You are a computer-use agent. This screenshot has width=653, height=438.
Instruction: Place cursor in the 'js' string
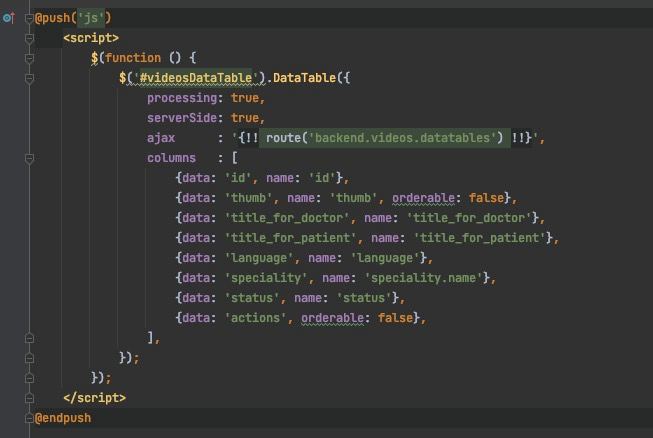tap(91, 18)
